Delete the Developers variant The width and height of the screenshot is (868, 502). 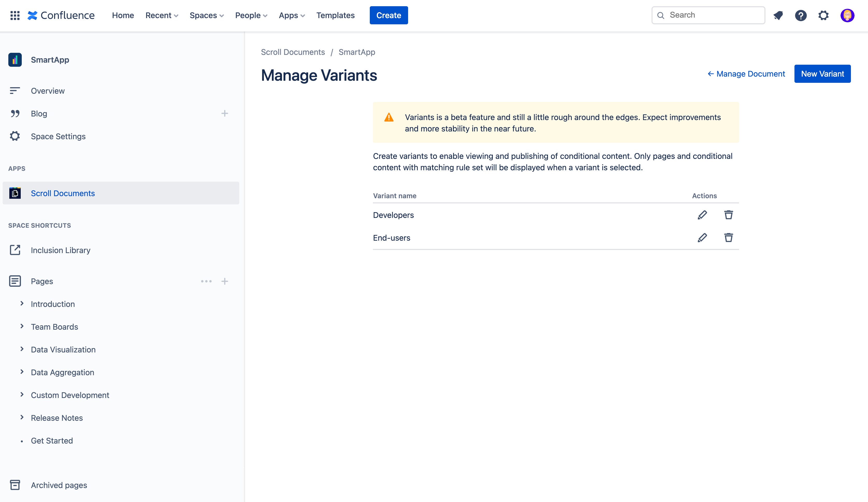tap(728, 215)
